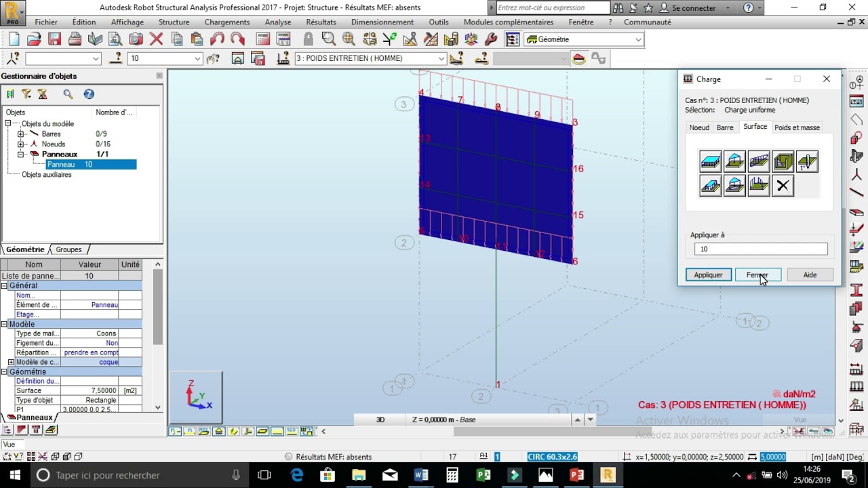Click the Windows Start button
Image resolution: width=868 pixels, height=488 pixels.
click(x=15, y=475)
